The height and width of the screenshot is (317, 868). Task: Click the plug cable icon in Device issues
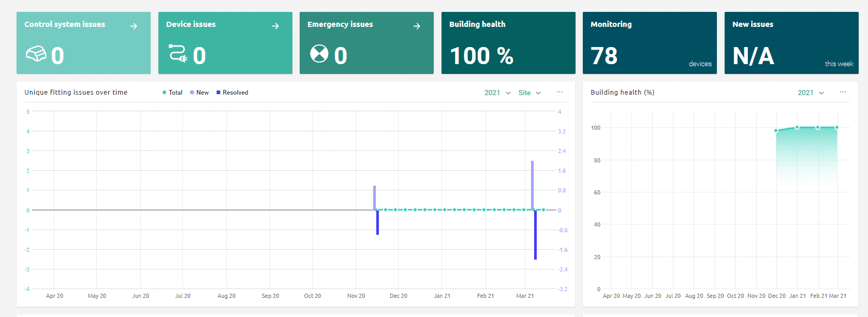178,53
